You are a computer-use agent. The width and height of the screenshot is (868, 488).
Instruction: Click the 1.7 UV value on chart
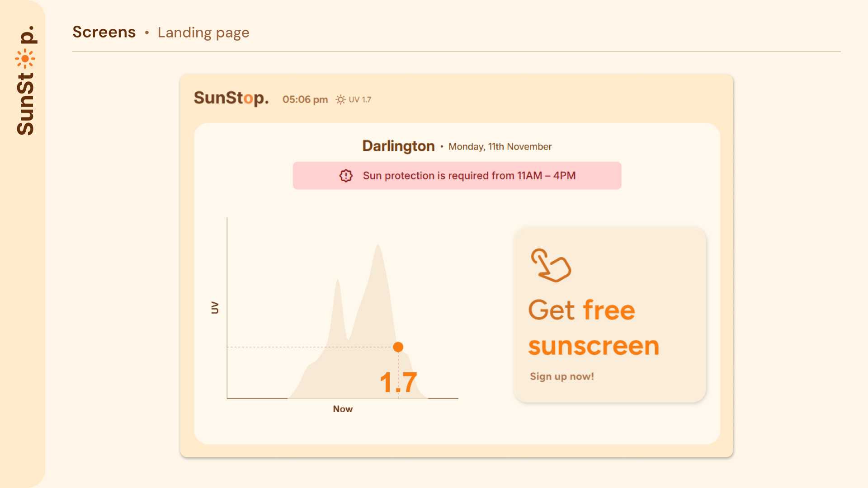click(x=398, y=382)
